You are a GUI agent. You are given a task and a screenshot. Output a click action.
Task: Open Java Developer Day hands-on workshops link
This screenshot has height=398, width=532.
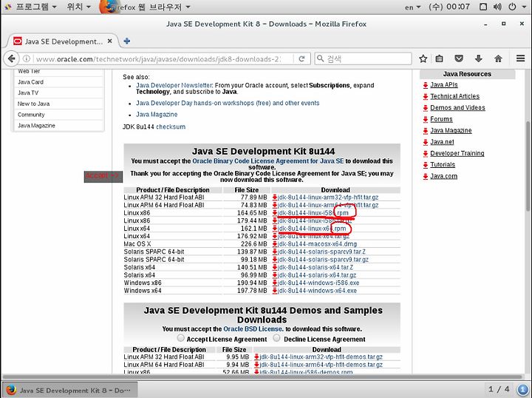tap(228, 103)
